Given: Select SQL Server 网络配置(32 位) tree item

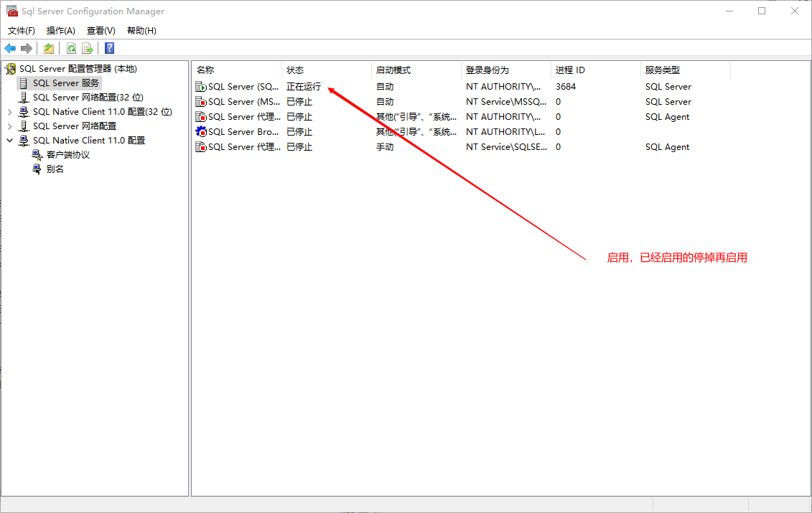Looking at the screenshot, I should (88, 98).
